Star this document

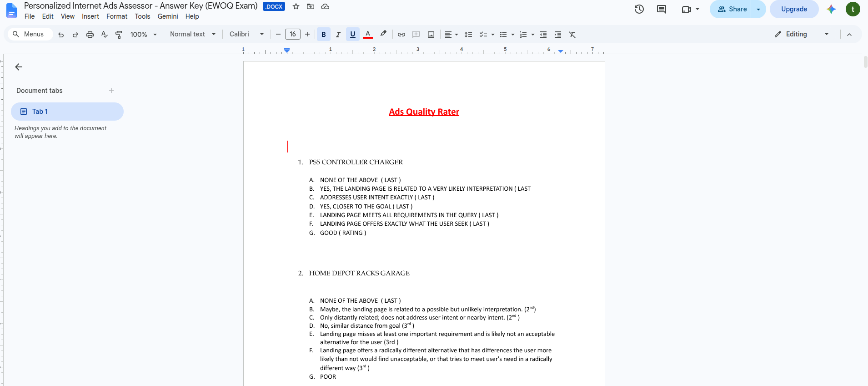coord(296,6)
